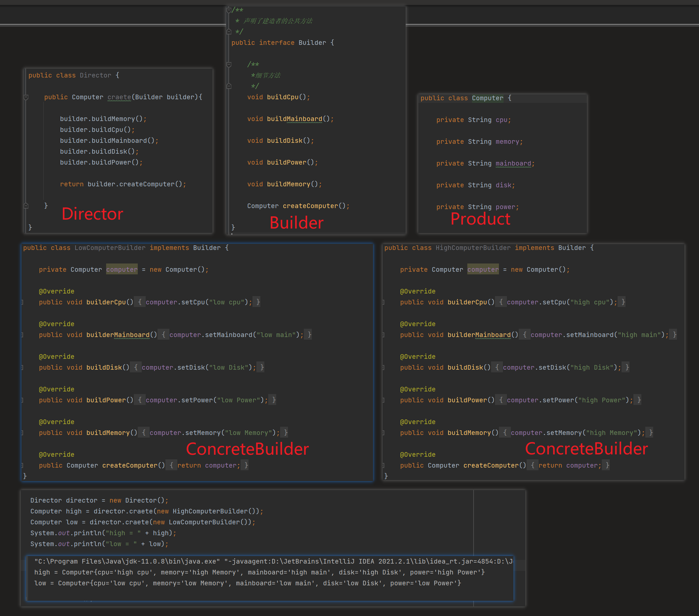Click System.out.println("high = " + high) line
Screen dimensions: 699x616
pyautogui.click(x=103, y=533)
